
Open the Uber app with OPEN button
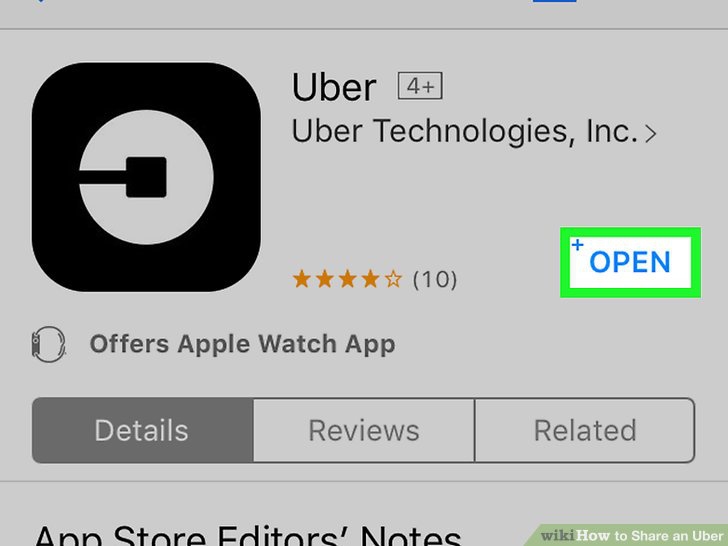click(x=630, y=262)
